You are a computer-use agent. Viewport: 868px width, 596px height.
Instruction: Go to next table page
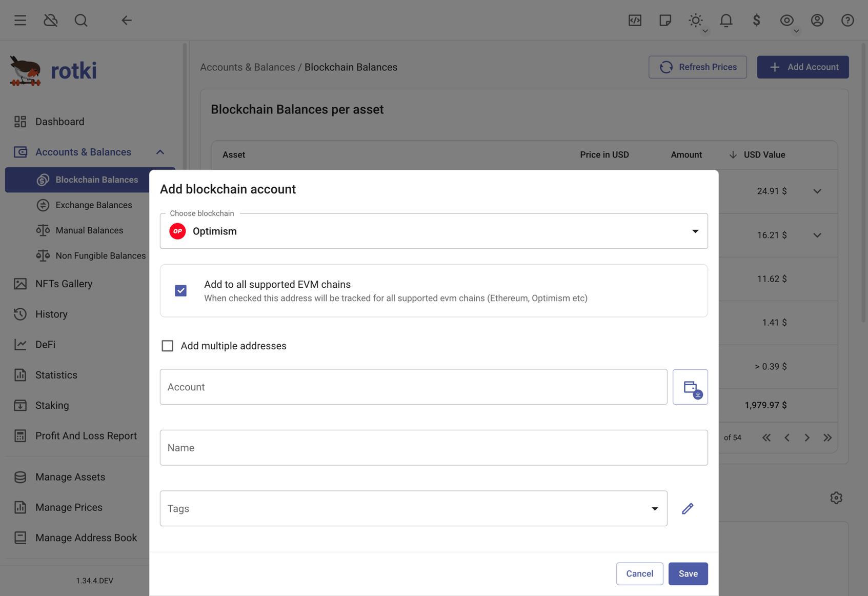807,438
